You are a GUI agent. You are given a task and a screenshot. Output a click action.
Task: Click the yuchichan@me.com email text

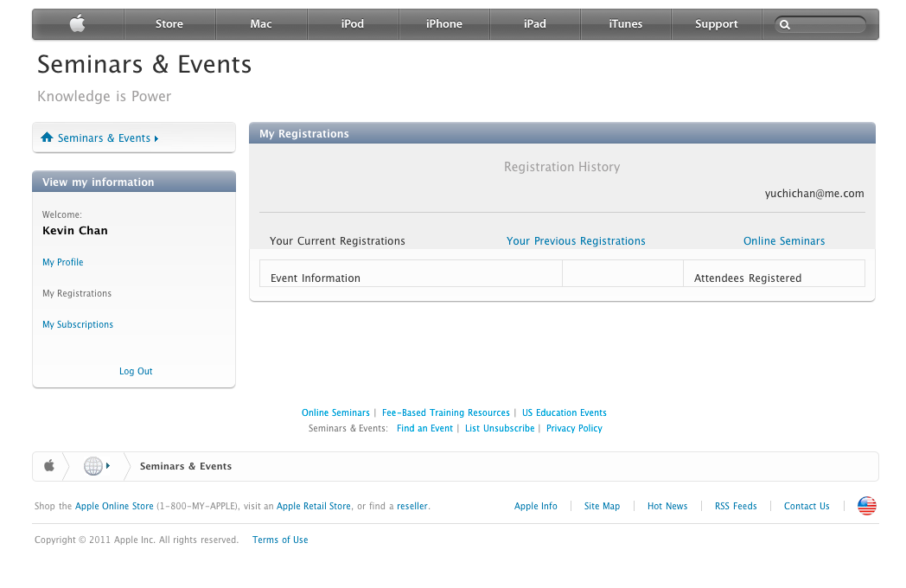[814, 194]
